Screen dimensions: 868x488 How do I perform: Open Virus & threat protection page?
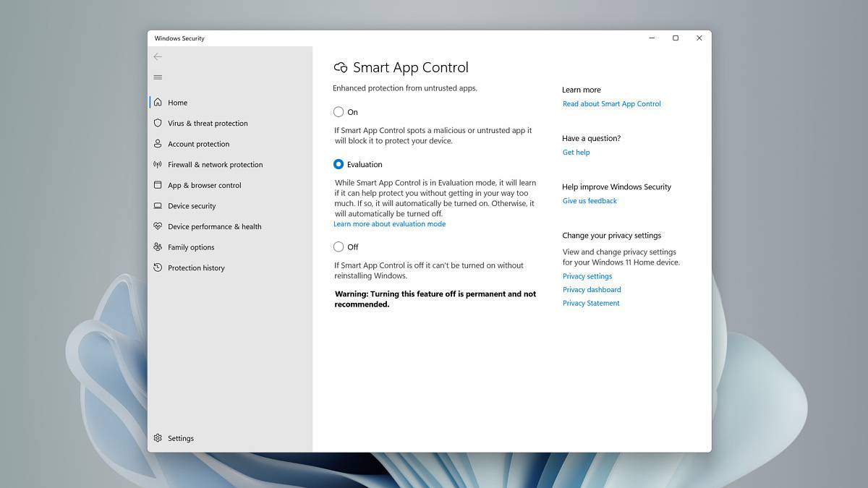[230, 123]
